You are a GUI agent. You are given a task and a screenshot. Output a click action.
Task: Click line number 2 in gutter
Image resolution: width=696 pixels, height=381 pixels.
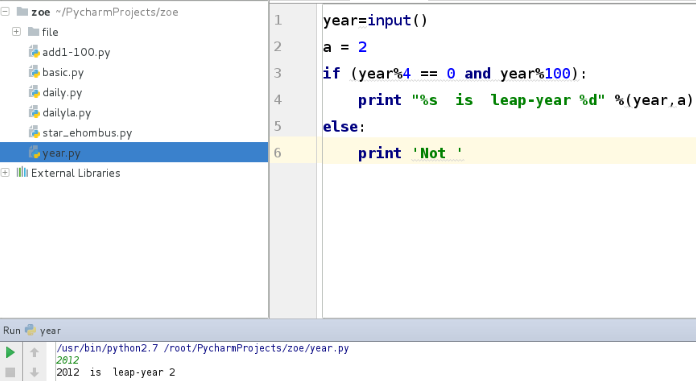278,46
